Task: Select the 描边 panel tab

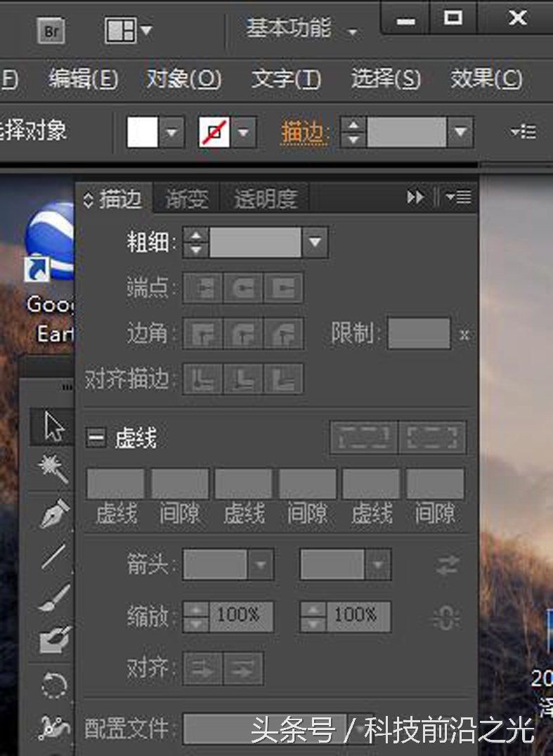Action: point(114,197)
